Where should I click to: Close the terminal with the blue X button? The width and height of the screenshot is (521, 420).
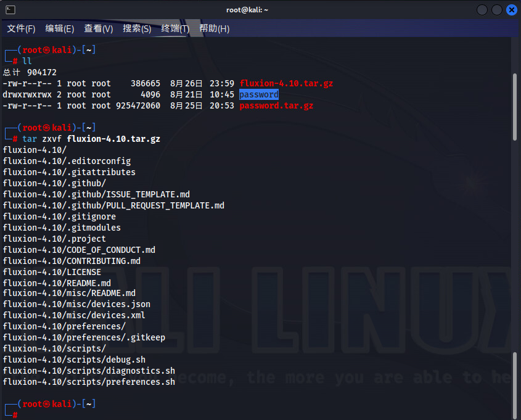pos(512,10)
